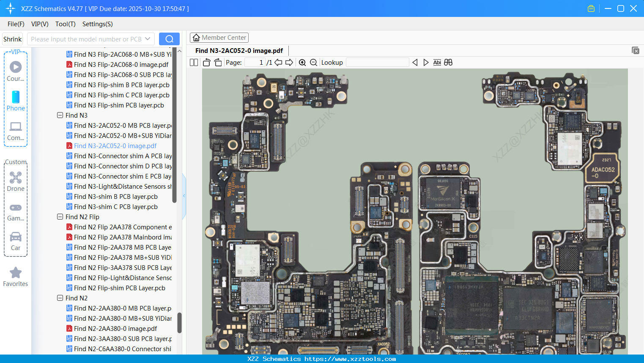Open Find N3-2AC052-0 MB PCB layer file
This screenshot has height=363, width=644.
click(x=119, y=125)
